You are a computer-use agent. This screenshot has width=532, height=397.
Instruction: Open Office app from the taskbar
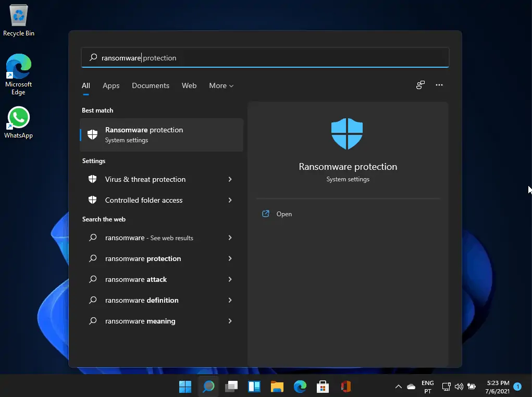click(346, 387)
